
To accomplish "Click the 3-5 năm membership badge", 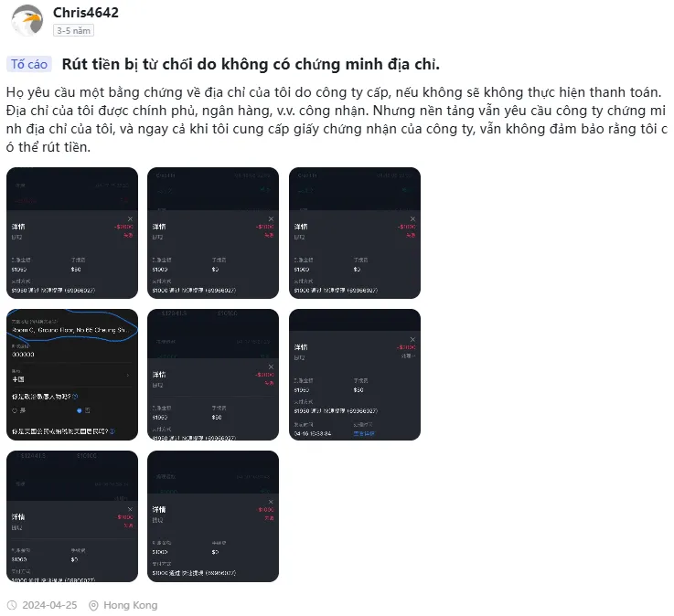I will (73, 31).
